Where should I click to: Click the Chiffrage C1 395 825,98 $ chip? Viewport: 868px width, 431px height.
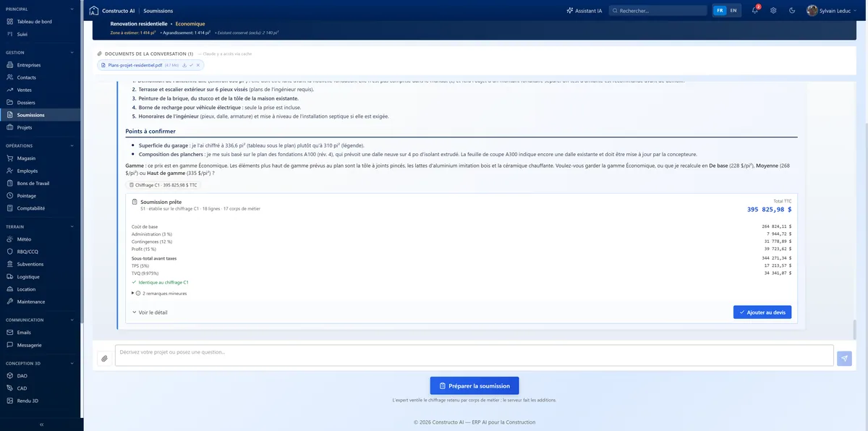pos(163,185)
